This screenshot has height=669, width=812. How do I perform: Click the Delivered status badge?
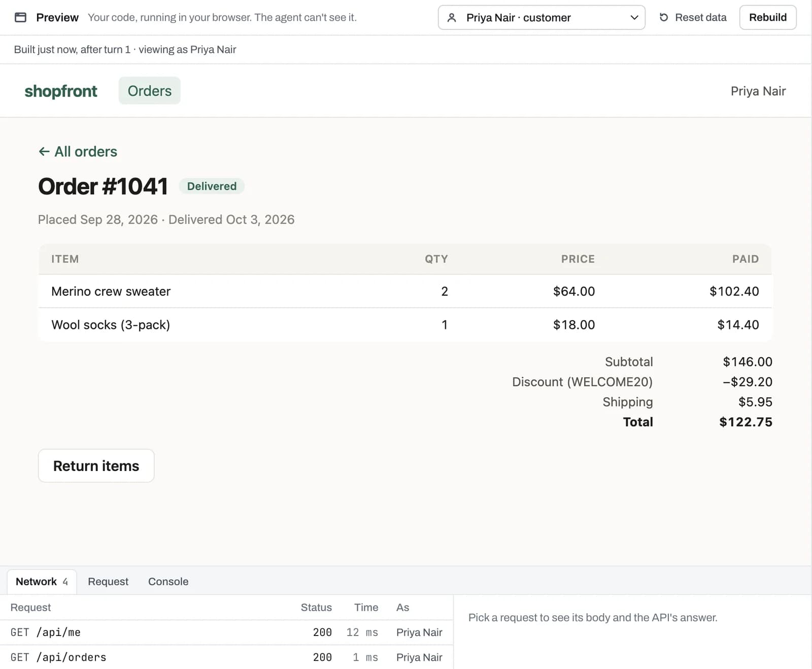[212, 186]
